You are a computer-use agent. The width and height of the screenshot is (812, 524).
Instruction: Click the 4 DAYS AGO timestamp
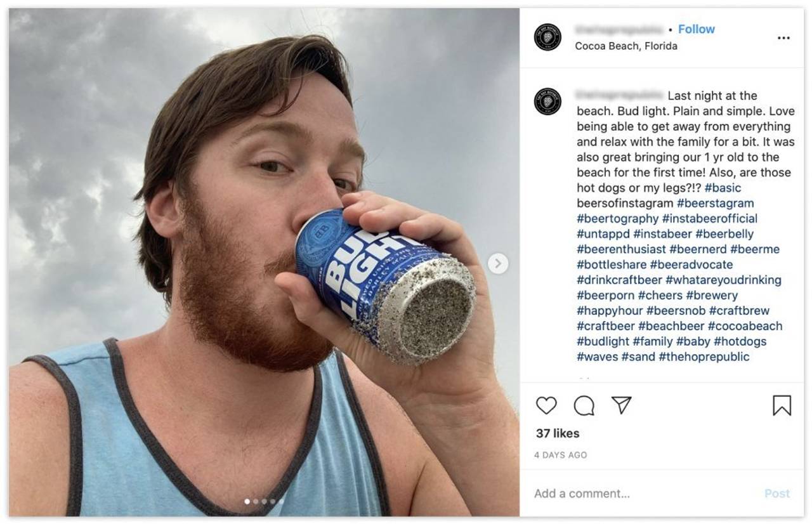pos(560,455)
